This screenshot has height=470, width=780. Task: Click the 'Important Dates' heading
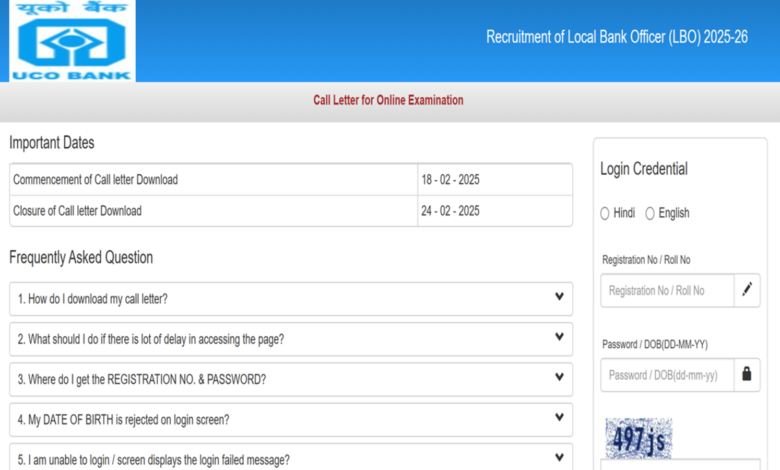[52, 143]
